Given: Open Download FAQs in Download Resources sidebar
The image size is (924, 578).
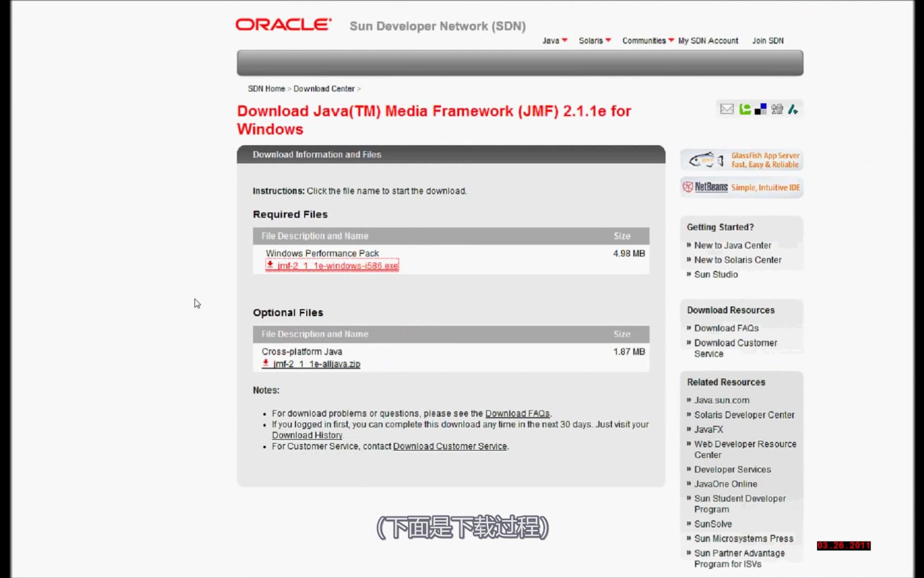Looking at the screenshot, I should pyautogui.click(x=726, y=328).
